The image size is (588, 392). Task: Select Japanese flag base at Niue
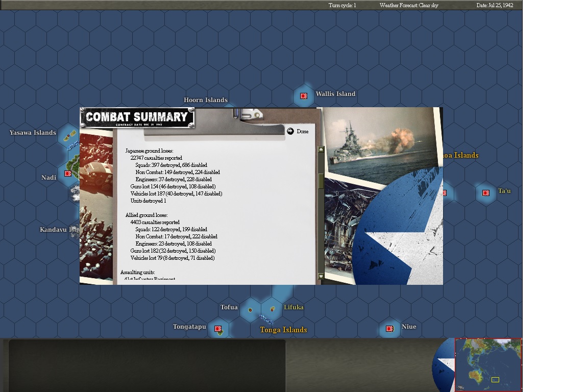click(x=389, y=329)
